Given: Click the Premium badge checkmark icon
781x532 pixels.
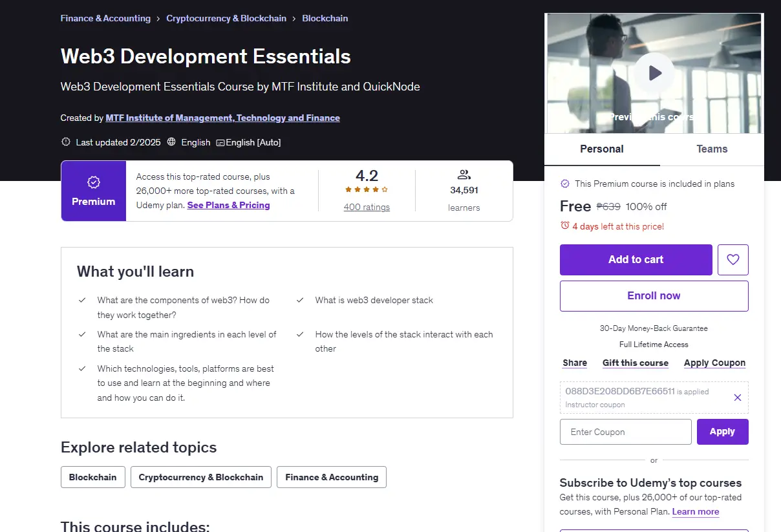Looking at the screenshot, I should pos(94,182).
